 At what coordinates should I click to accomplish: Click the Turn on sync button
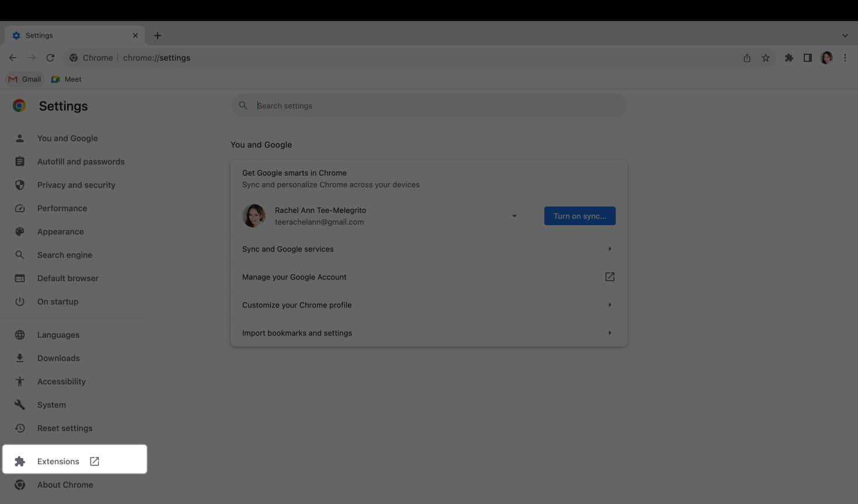(580, 216)
